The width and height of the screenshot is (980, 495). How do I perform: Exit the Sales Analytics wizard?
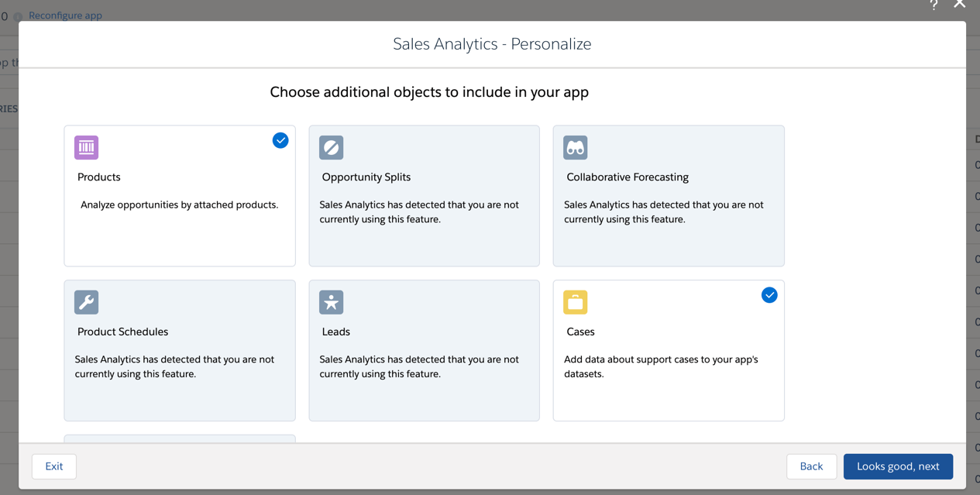(54, 466)
